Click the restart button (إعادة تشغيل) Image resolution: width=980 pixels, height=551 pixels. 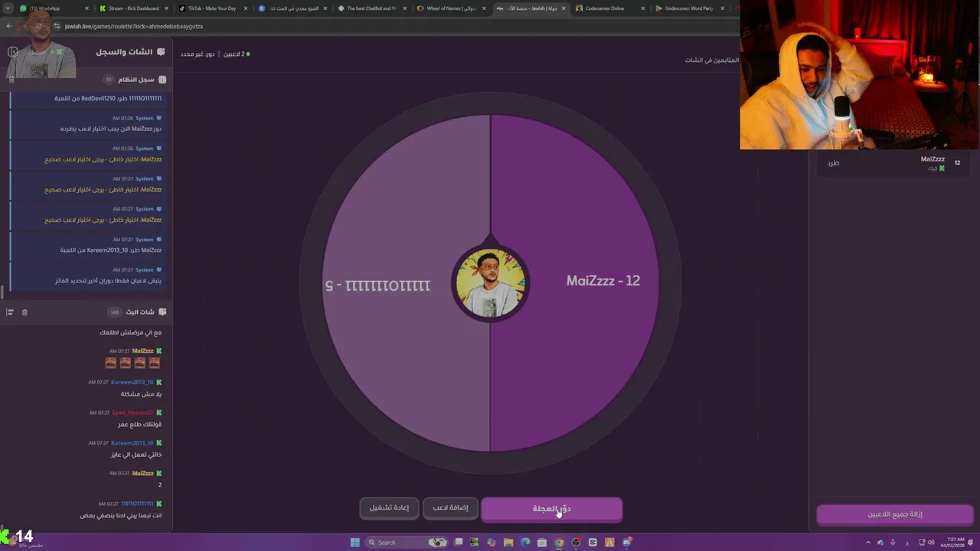[389, 507]
